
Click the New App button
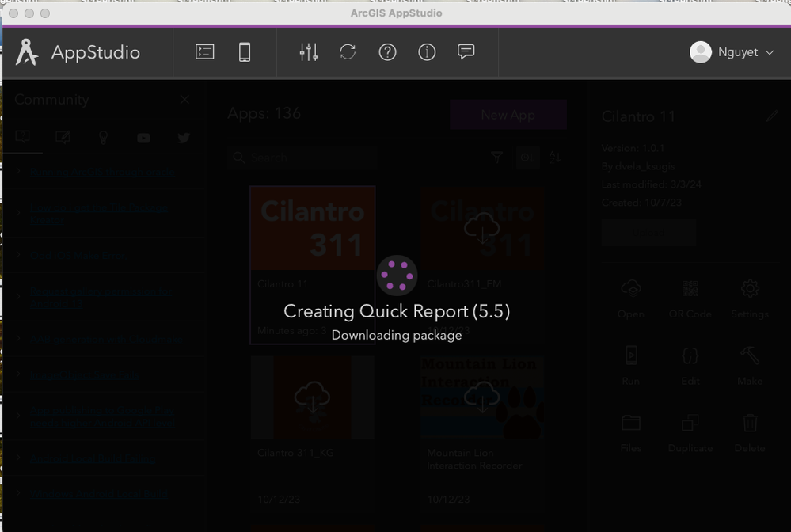pyautogui.click(x=508, y=115)
